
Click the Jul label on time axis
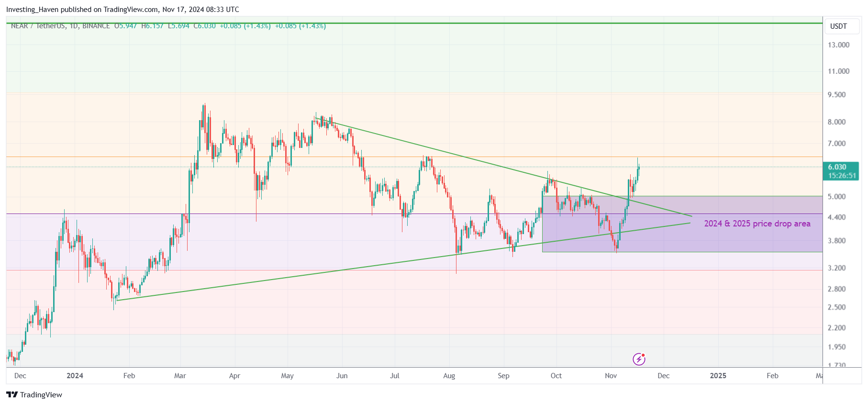click(394, 376)
